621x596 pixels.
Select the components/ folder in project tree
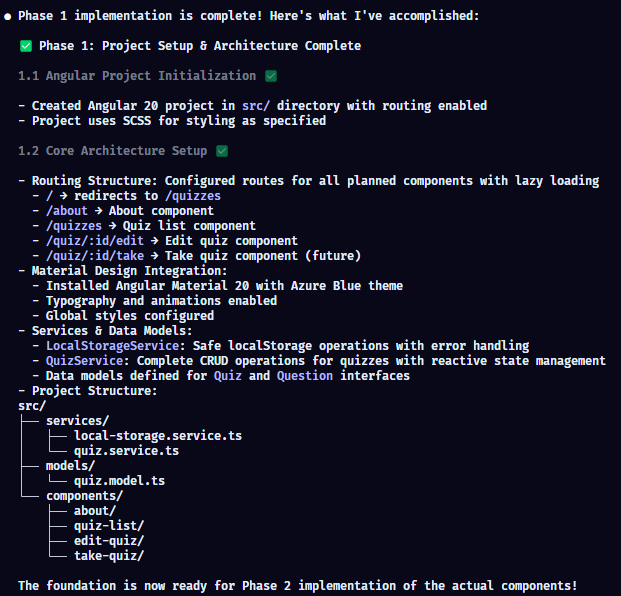[85, 496]
